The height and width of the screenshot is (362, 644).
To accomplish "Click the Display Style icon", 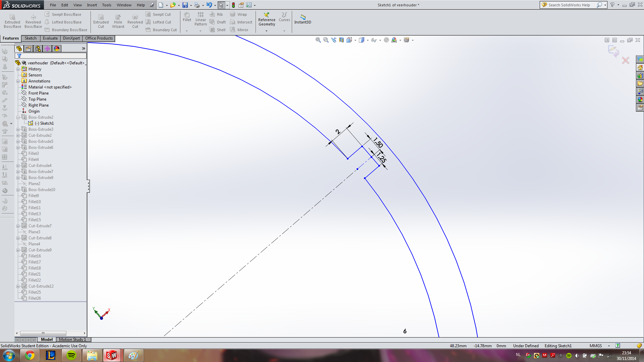I will (x=362, y=40).
